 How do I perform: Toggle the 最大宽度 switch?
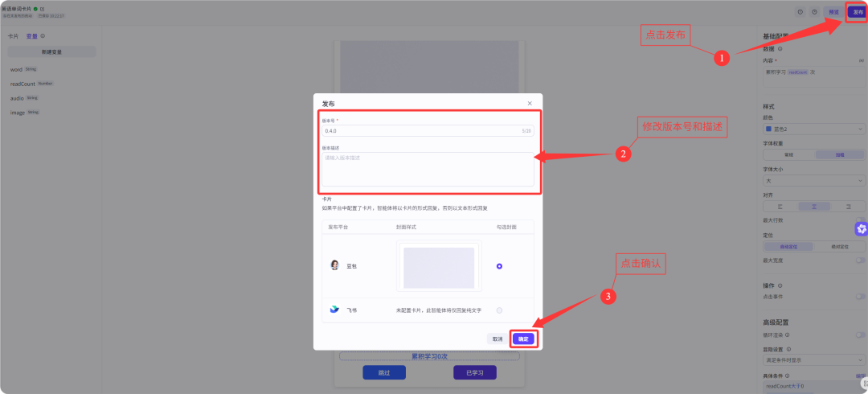pos(860,260)
